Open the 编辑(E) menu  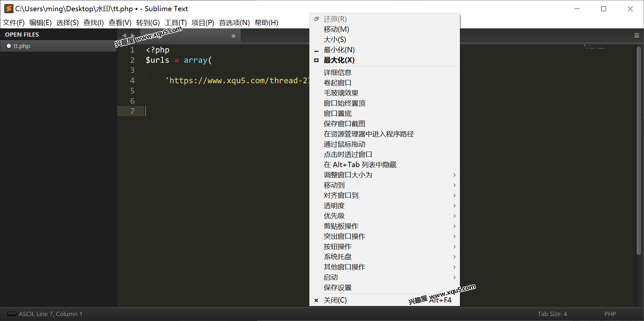41,22
